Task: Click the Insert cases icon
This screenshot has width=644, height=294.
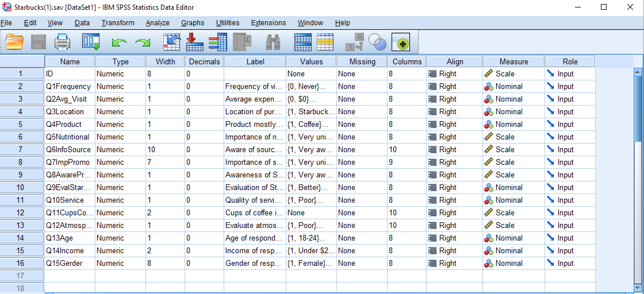Action: coord(303,42)
